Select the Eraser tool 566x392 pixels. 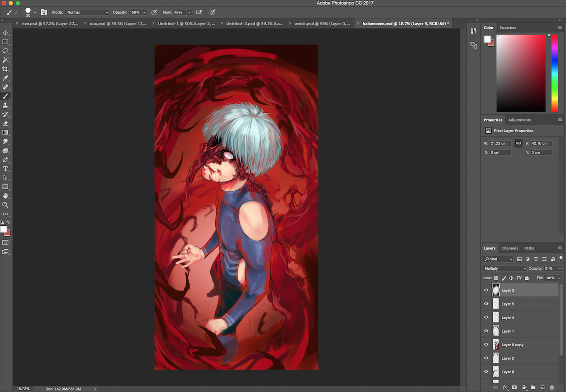pos(5,124)
